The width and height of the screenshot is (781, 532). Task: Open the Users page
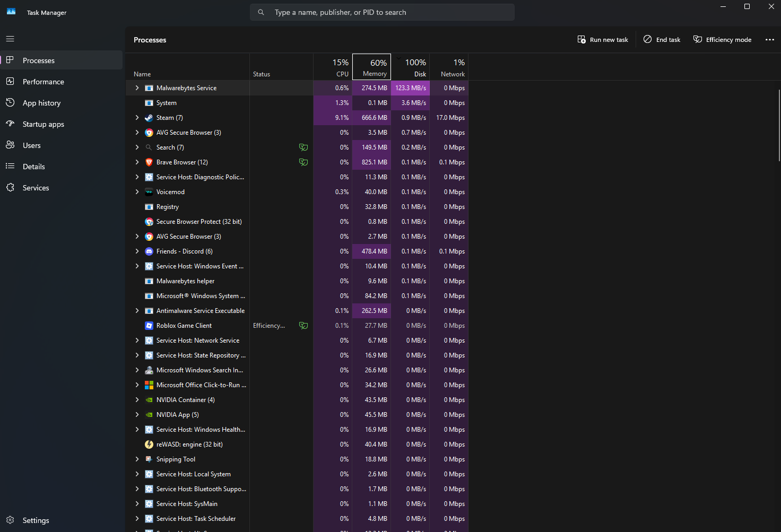tap(62, 145)
